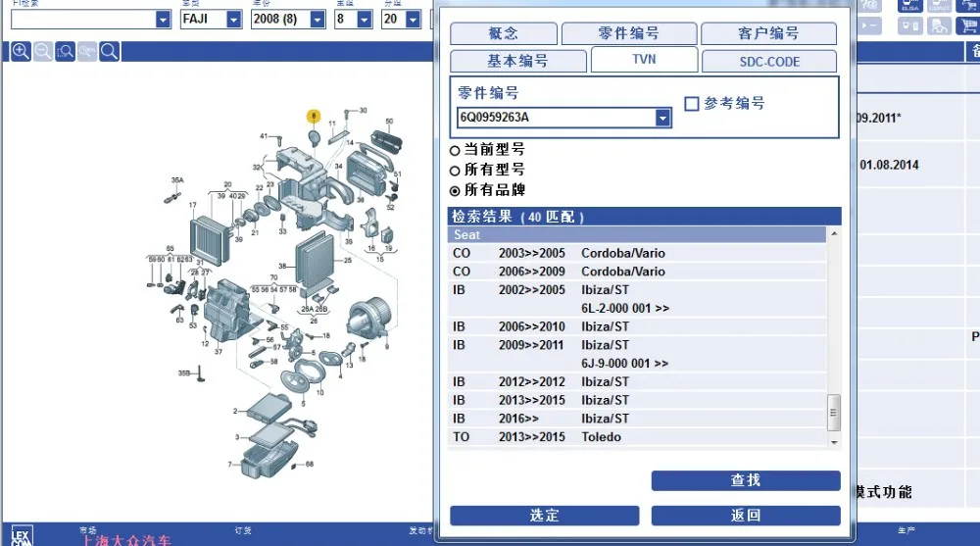
Task: Click the results list scrollbar thumb
Action: point(834,412)
